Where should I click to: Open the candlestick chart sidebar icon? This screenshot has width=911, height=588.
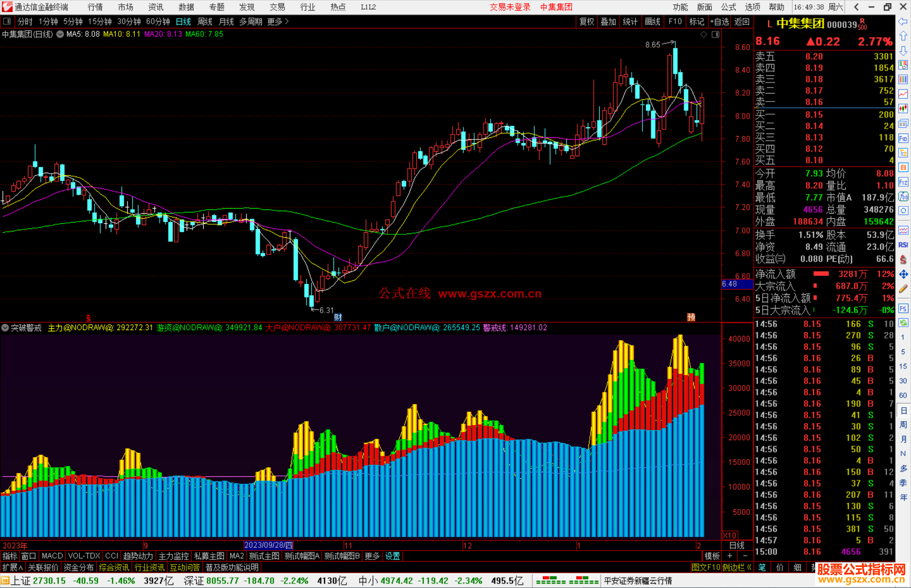pyautogui.click(x=903, y=108)
